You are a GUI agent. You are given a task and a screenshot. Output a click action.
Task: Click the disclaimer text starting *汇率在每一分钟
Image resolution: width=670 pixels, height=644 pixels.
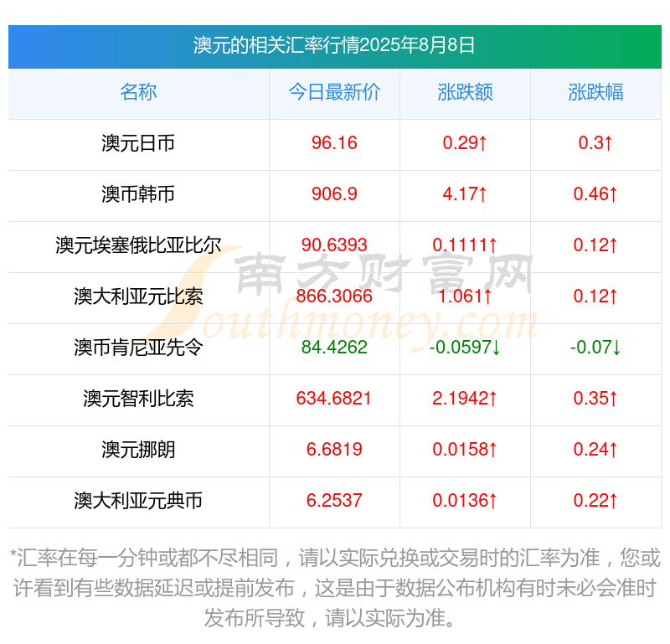coord(335,588)
